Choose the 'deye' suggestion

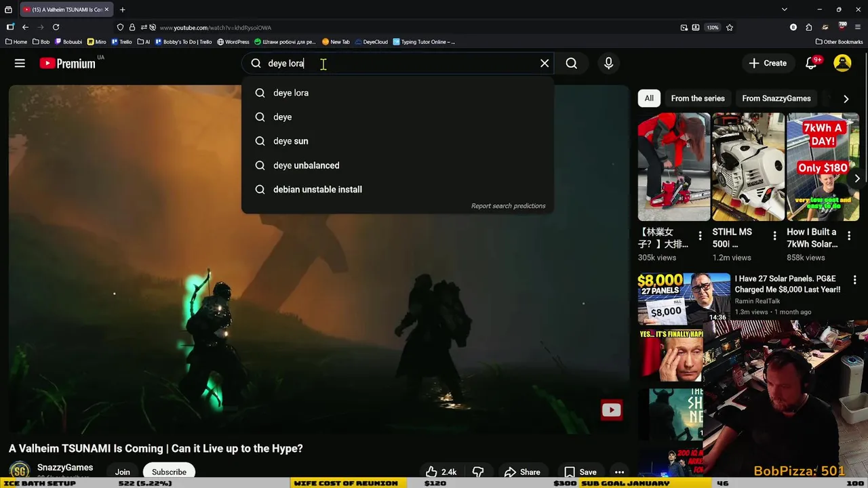click(397, 117)
